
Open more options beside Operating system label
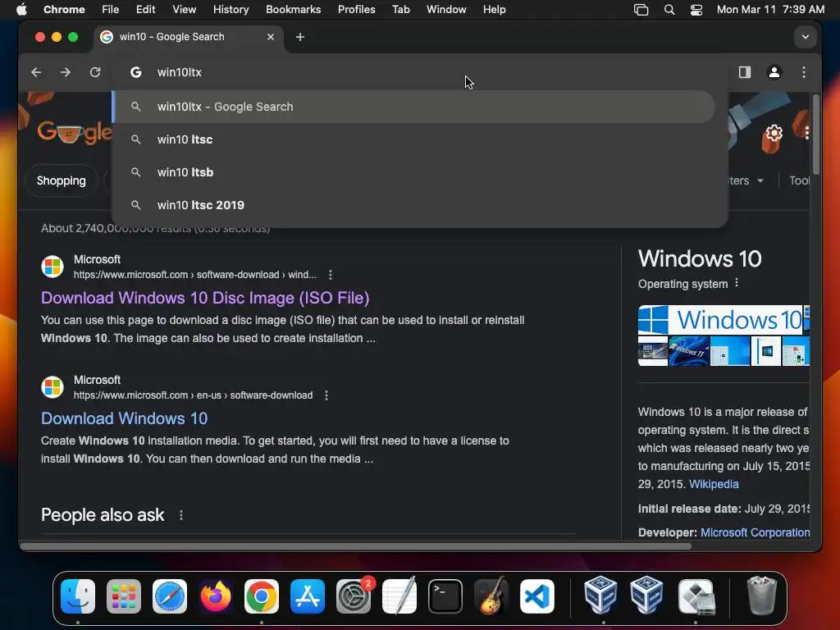click(737, 283)
